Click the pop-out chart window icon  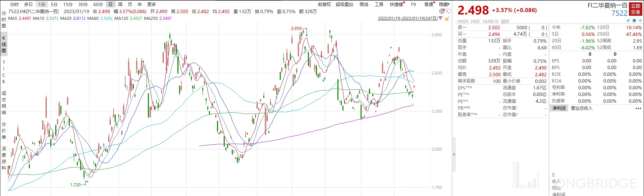click(x=448, y=11)
